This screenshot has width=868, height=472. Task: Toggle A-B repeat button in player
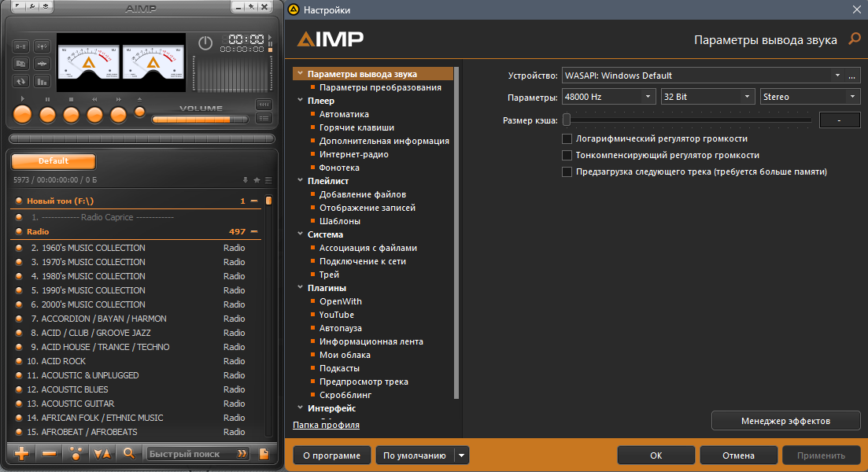click(x=21, y=47)
